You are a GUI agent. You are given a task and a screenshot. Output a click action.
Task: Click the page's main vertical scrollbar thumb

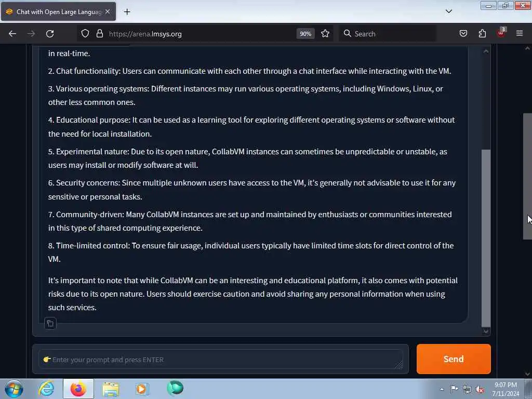point(527,177)
